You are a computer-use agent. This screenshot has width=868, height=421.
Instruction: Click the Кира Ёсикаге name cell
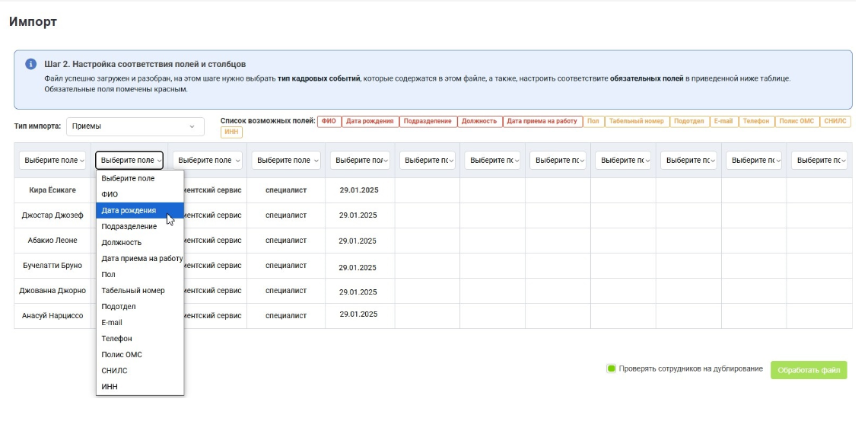[x=52, y=190]
